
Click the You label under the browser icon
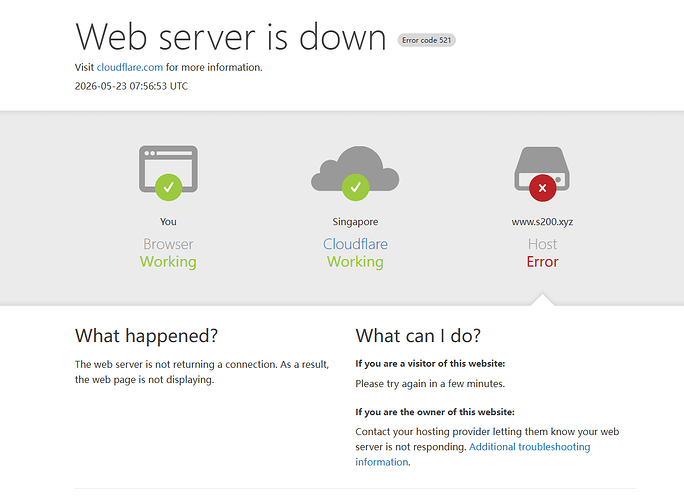point(168,222)
